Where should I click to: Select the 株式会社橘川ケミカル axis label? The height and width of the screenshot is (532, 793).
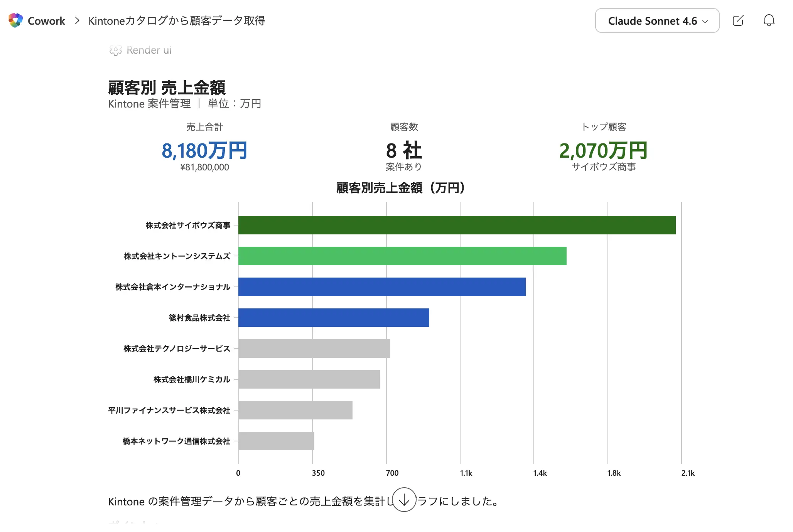pyautogui.click(x=192, y=379)
